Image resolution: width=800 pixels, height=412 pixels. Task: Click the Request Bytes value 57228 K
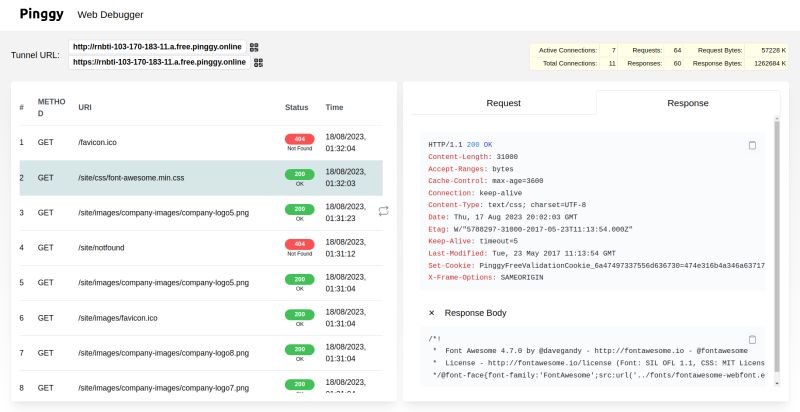773,50
